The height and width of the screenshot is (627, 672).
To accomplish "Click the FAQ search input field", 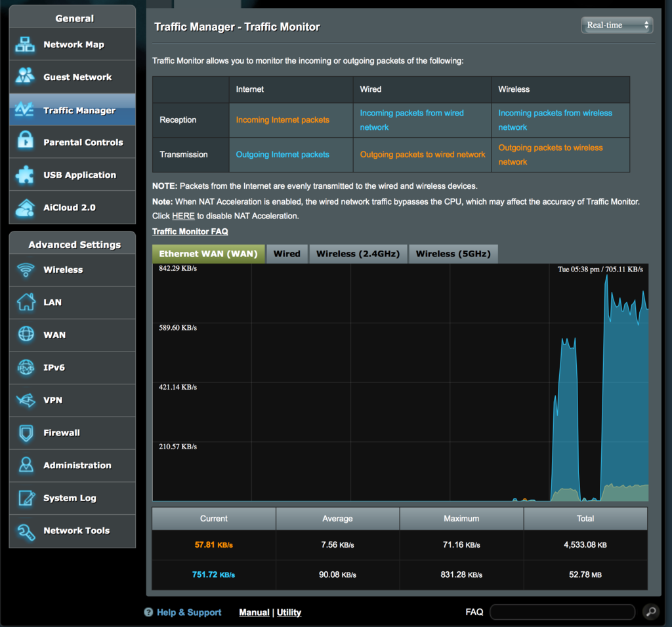I will [562, 612].
